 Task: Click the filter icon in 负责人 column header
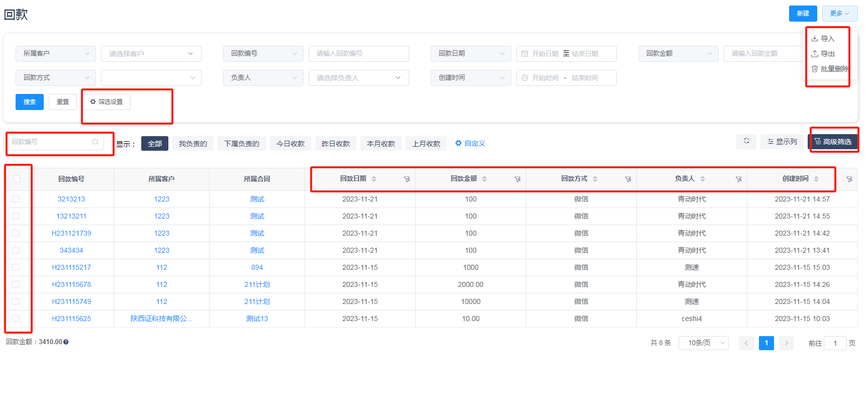pyautogui.click(x=738, y=179)
